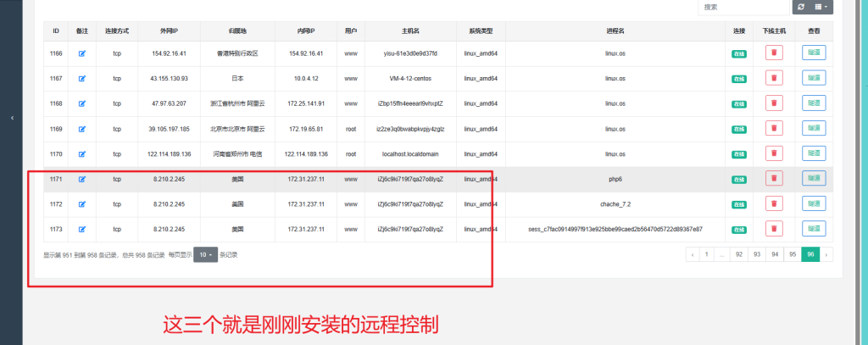Open the tunnel button for row 1166
Screen dimensions: 868x345
coord(814,53)
